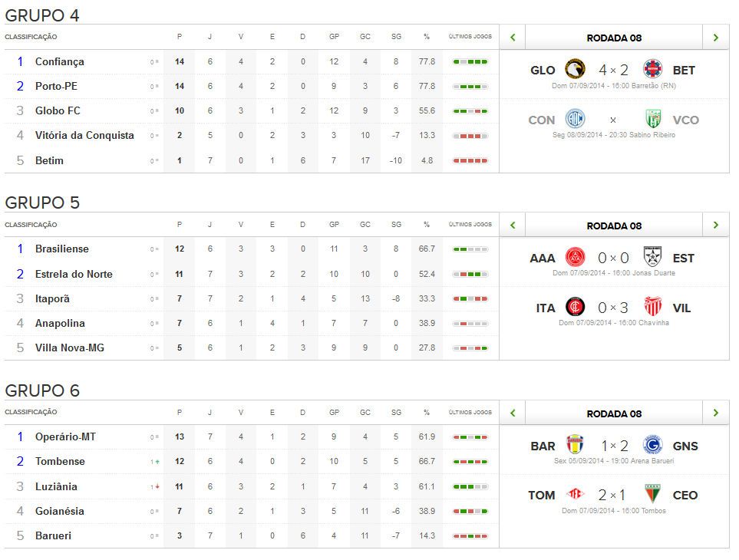Click Porto-PE's last games indicator
739x560 pixels.
point(470,86)
